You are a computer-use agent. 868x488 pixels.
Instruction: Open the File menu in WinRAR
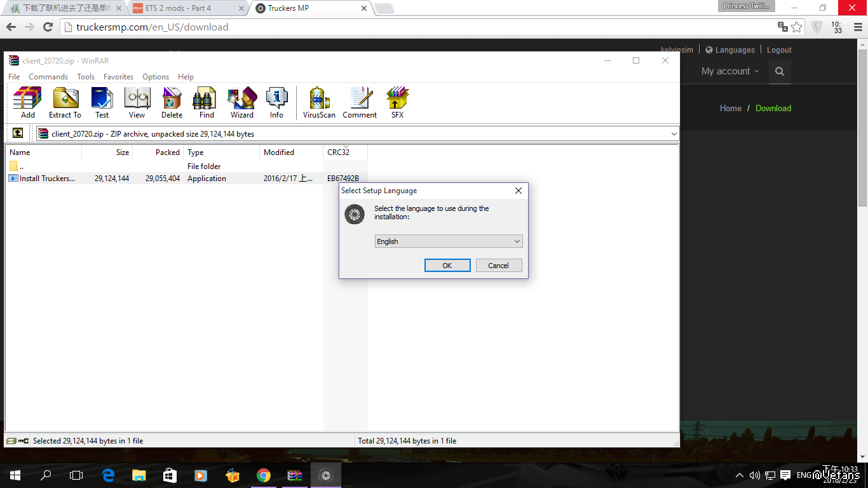point(14,77)
